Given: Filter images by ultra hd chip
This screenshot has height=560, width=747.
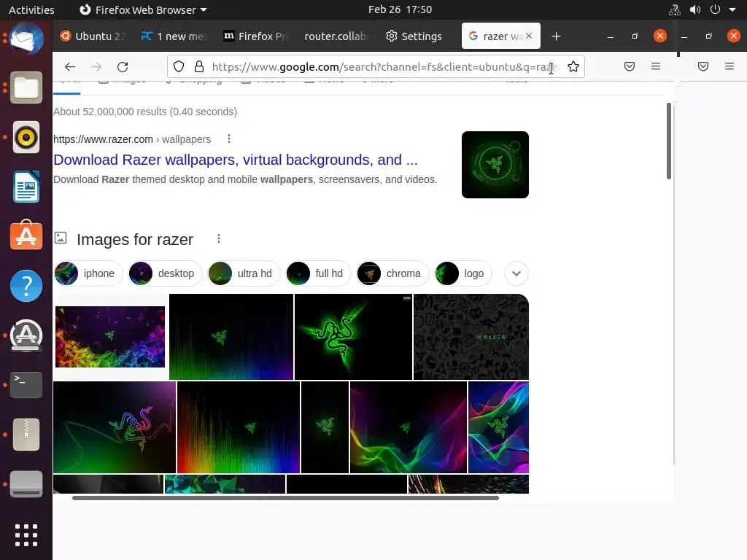Looking at the screenshot, I should (244, 273).
